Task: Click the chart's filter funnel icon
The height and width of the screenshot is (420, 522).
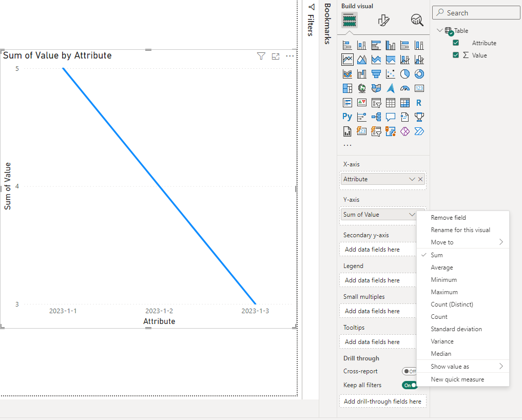Action: 261,56
